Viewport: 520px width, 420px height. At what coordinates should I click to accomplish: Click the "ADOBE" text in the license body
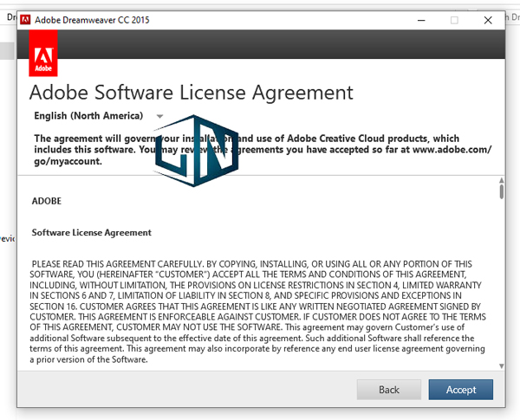coord(47,201)
